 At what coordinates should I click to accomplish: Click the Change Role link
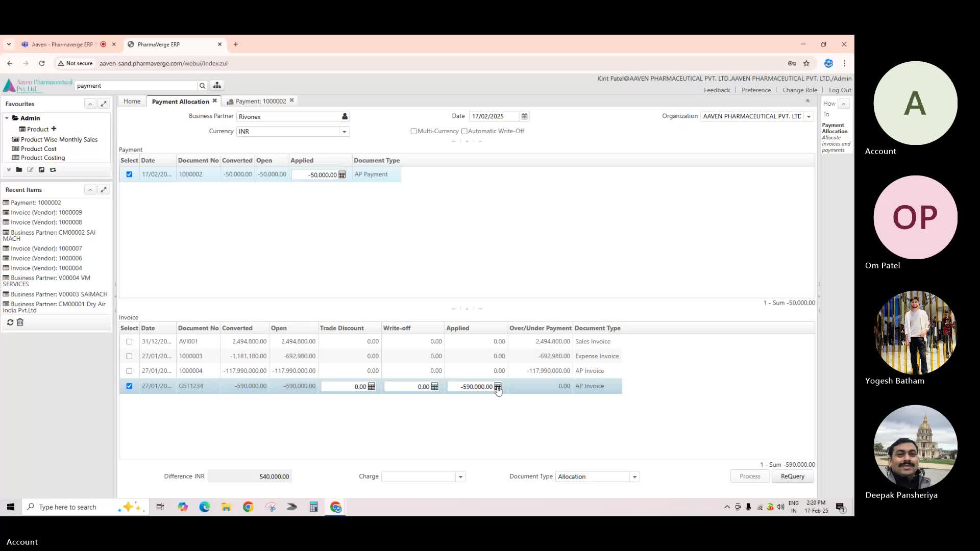(800, 90)
